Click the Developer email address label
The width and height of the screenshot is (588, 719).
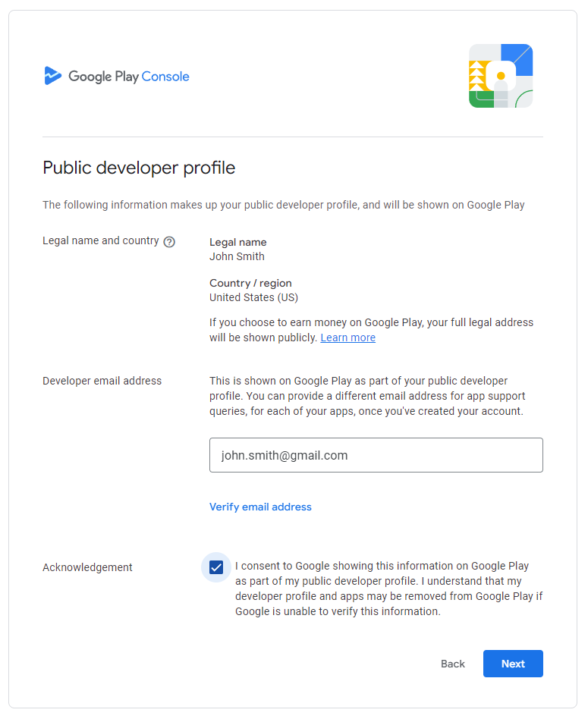pos(102,381)
